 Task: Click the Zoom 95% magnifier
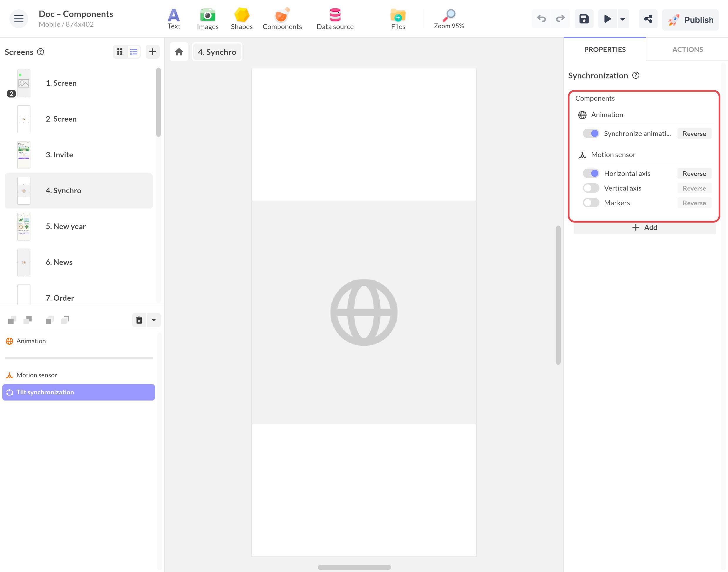pyautogui.click(x=449, y=19)
